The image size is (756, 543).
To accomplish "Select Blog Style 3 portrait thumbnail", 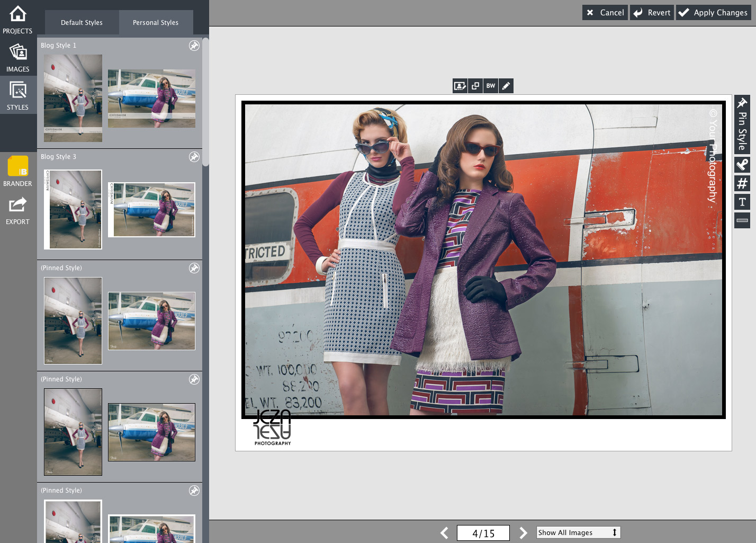I will pyautogui.click(x=73, y=209).
